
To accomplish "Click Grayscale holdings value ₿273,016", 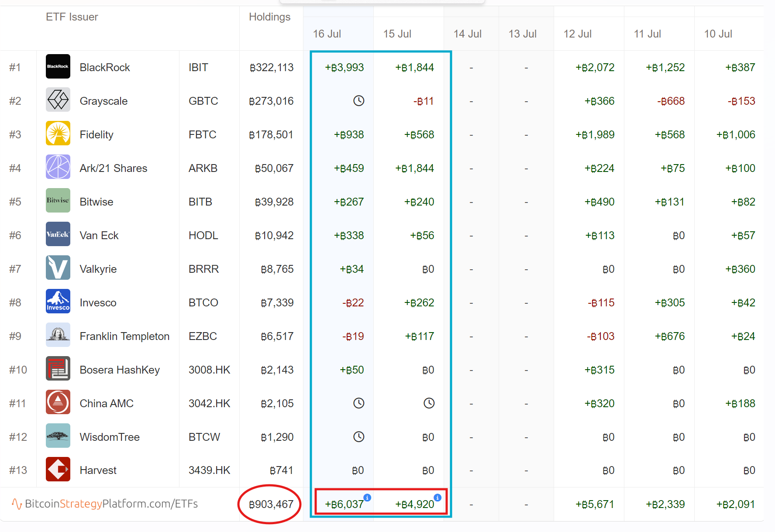I will (x=271, y=101).
